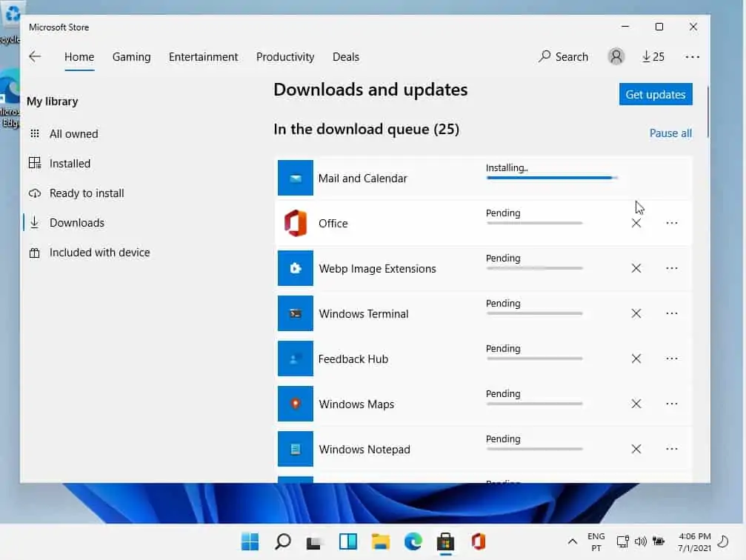The width and height of the screenshot is (746, 560).
Task: Click the Office app icon in queue
Action: pyautogui.click(x=296, y=223)
